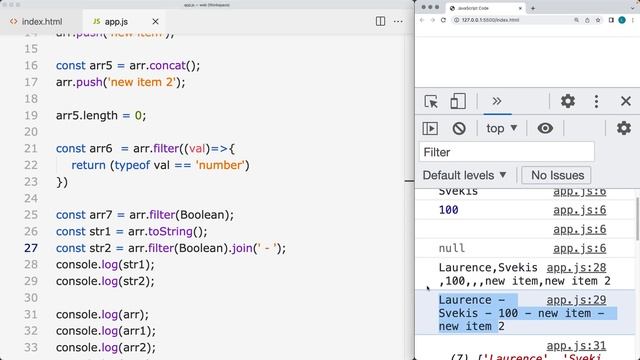Click the const arr7 filter(Boolean) line
Image resolution: width=640 pixels, height=360 pixels.
click(145, 215)
